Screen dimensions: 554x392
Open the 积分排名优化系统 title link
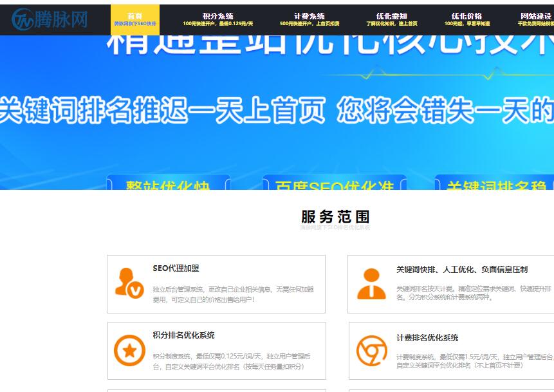(x=183, y=335)
